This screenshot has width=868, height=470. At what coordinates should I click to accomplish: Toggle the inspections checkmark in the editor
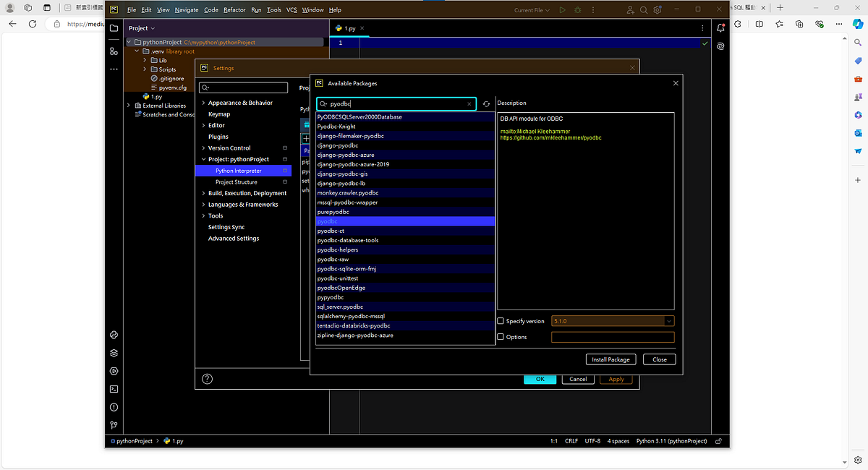click(x=705, y=43)
